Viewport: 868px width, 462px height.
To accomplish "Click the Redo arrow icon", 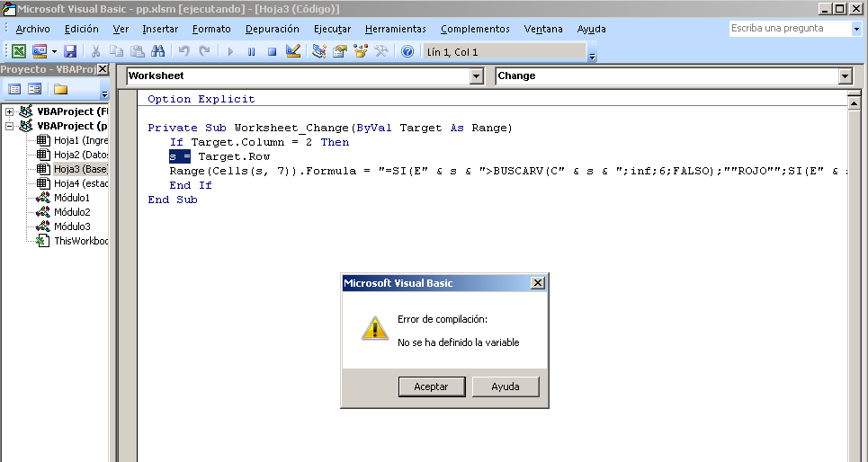I will click(204, 51).
